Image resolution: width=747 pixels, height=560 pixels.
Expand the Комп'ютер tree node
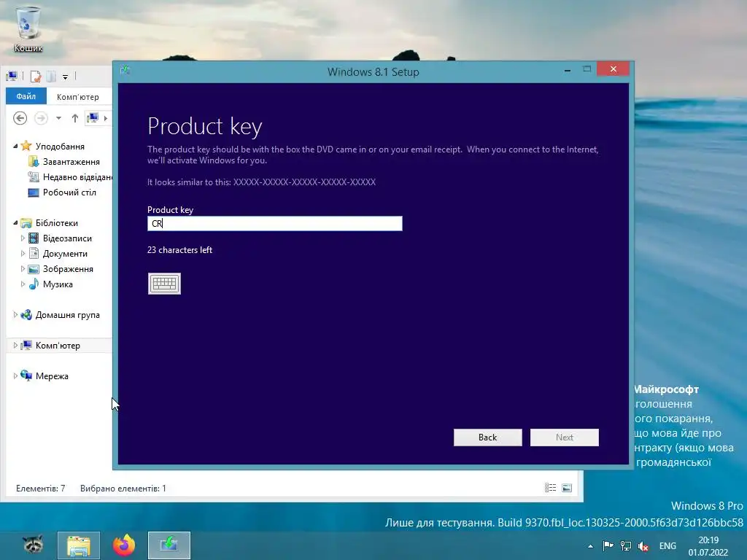[15, 345]
